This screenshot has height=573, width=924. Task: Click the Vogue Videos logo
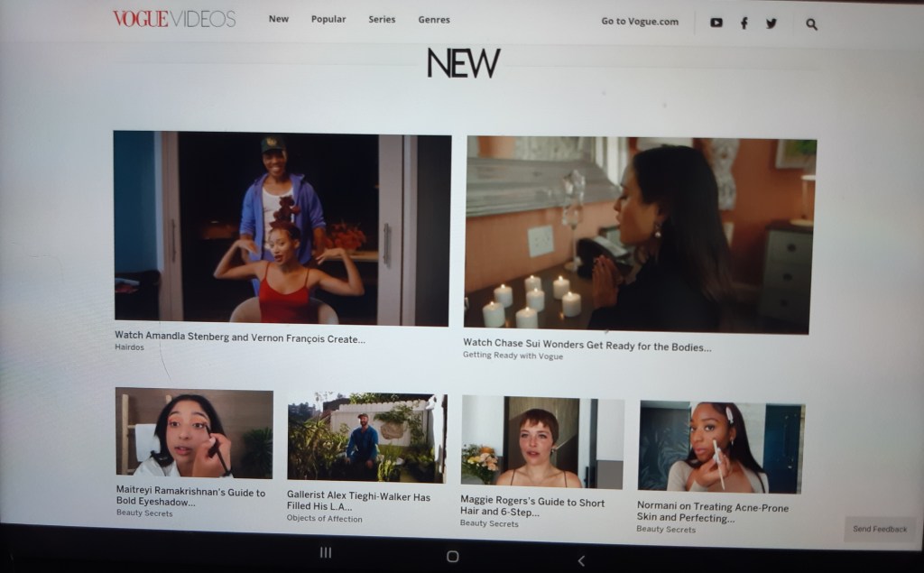[174, 19]
